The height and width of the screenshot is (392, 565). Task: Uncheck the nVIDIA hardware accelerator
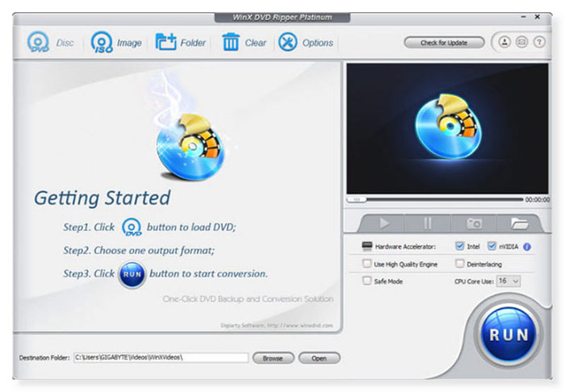(x=492, y=246)
